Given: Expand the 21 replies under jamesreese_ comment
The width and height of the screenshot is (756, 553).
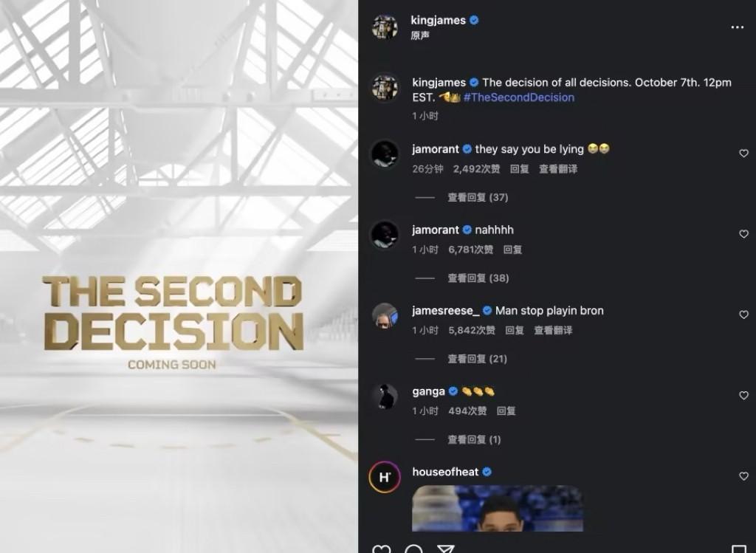Looking at the screenshot, I should [478, 359].
